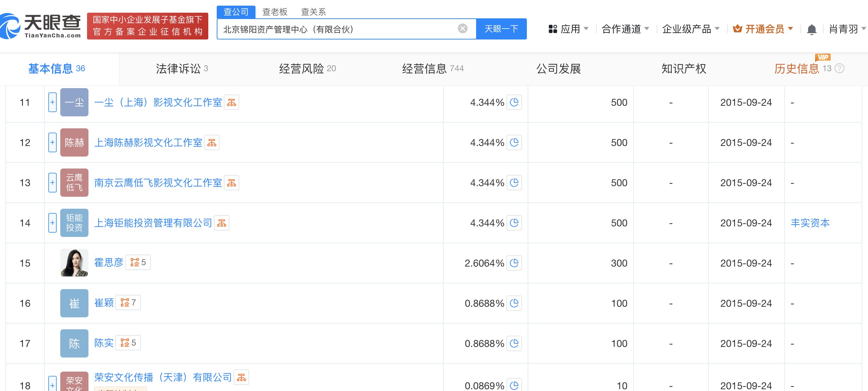
Task: Expand row 18 荣安文化传播 shareholder details
Action: point(53,384)
